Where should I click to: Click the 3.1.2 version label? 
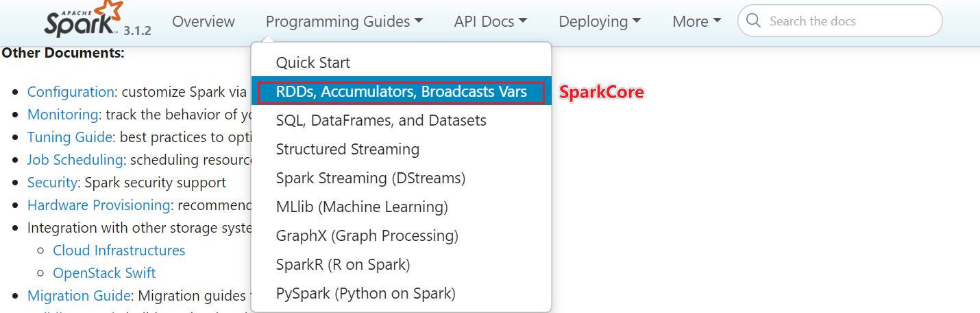point(137,31)
